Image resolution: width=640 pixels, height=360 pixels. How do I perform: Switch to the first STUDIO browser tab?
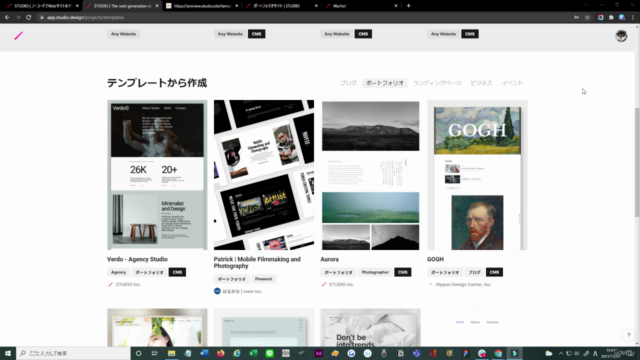coord(42,6)
